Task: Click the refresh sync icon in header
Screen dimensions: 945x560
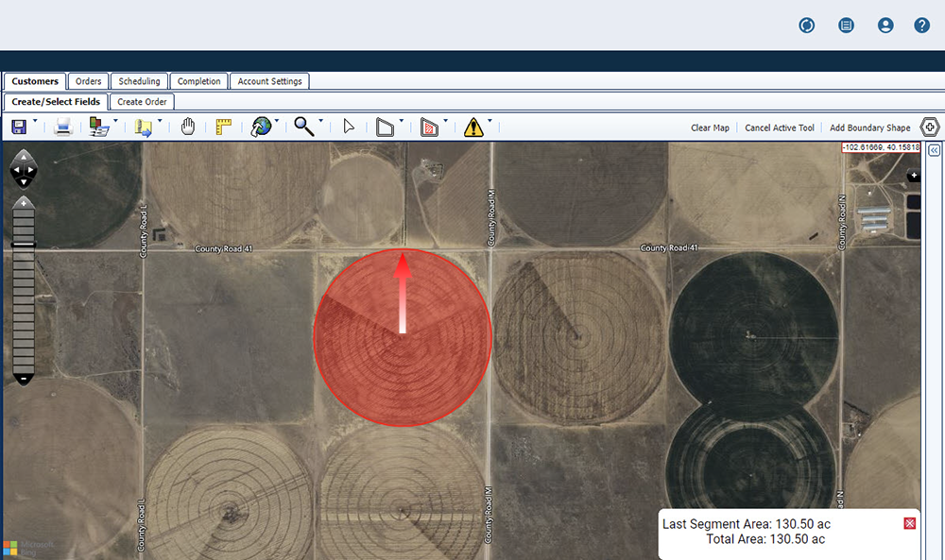Action: (x=806, y=25)
